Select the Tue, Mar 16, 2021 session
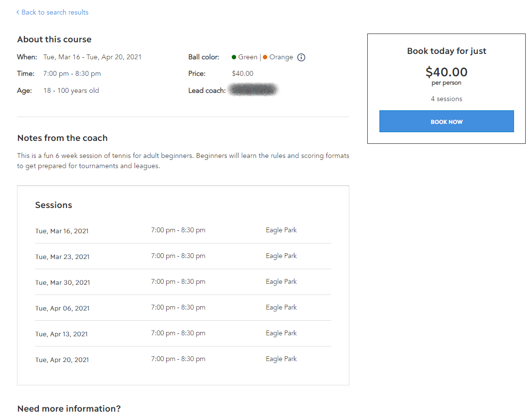Screen dimensions: 532x416 [62, 230]
